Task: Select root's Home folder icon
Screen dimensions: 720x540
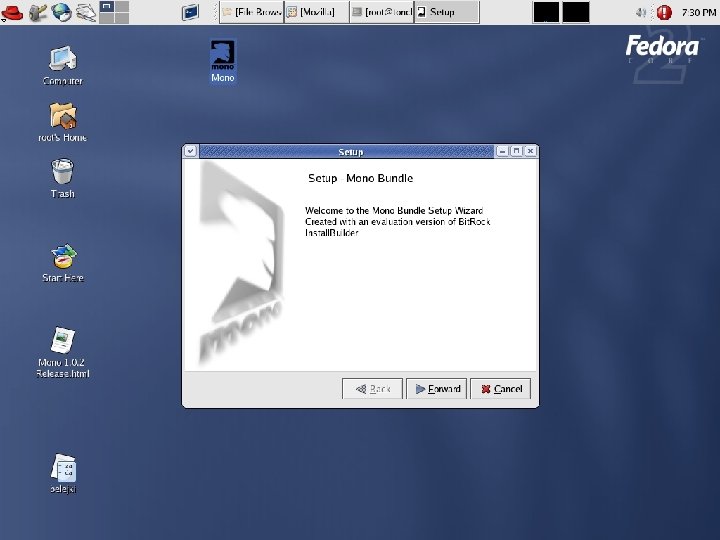Action: pyautogui.click(x=62, y=122)
